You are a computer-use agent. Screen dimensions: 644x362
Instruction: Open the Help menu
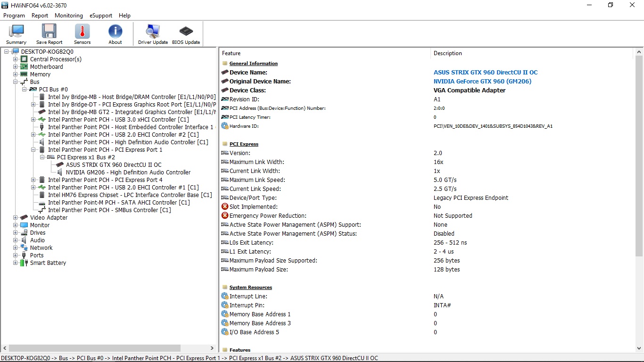coord(124,16)
